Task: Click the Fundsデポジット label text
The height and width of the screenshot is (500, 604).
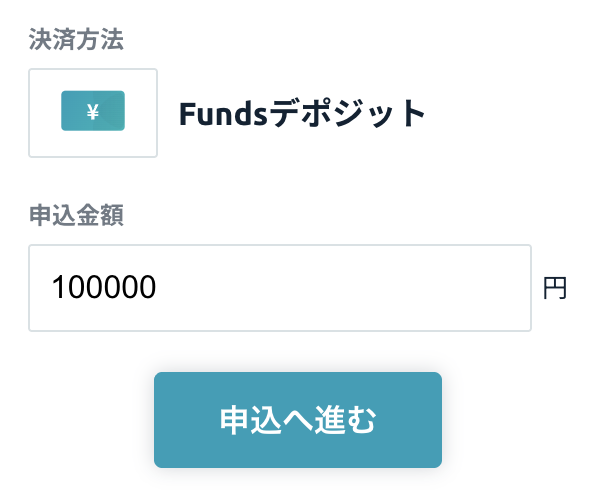Action: pos(302,114)
